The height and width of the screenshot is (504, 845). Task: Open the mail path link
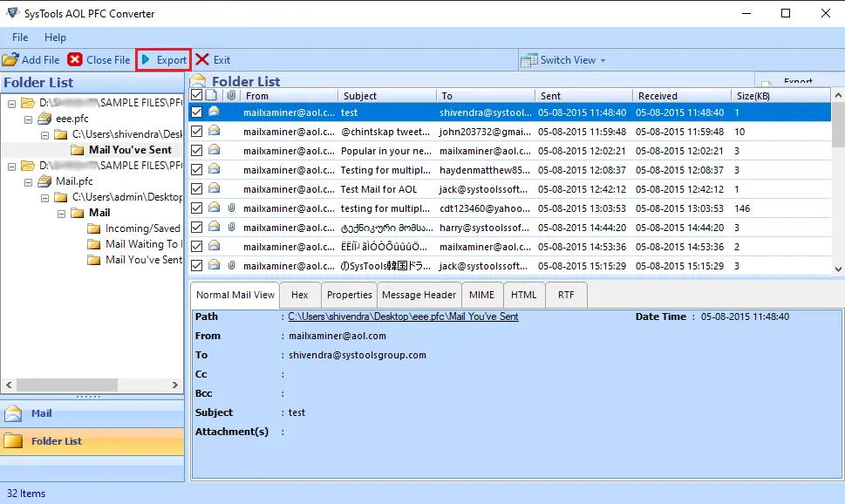(x=403, y=317)
